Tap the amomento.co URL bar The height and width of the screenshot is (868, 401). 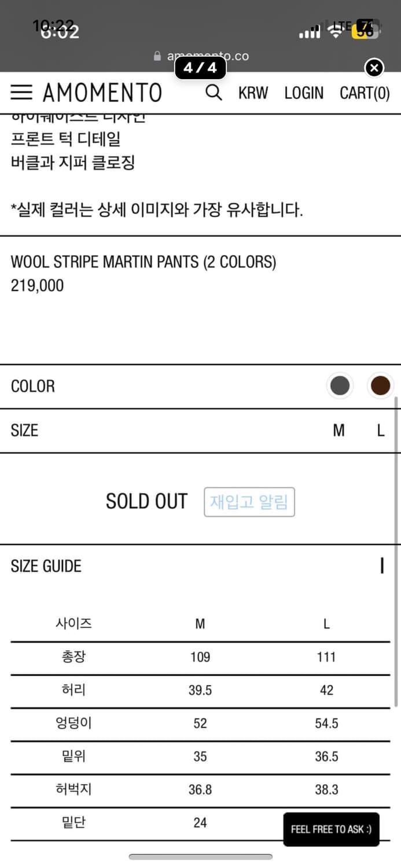(208, 56)
